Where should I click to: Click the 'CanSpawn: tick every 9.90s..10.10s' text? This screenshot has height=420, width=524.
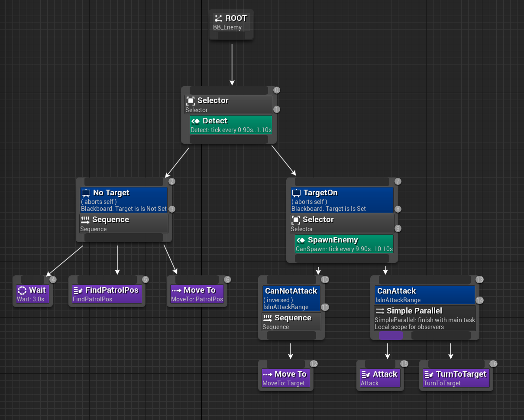point(344,249)
